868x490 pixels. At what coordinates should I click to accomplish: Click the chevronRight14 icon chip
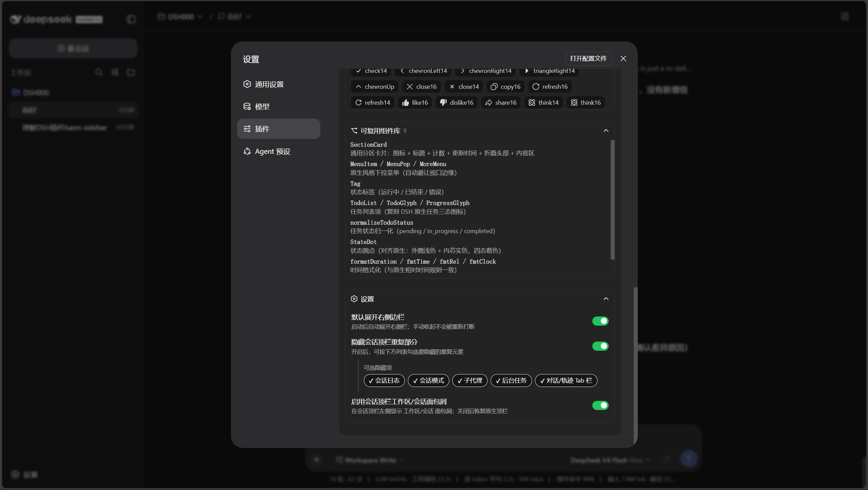click(x=486, y=71)
